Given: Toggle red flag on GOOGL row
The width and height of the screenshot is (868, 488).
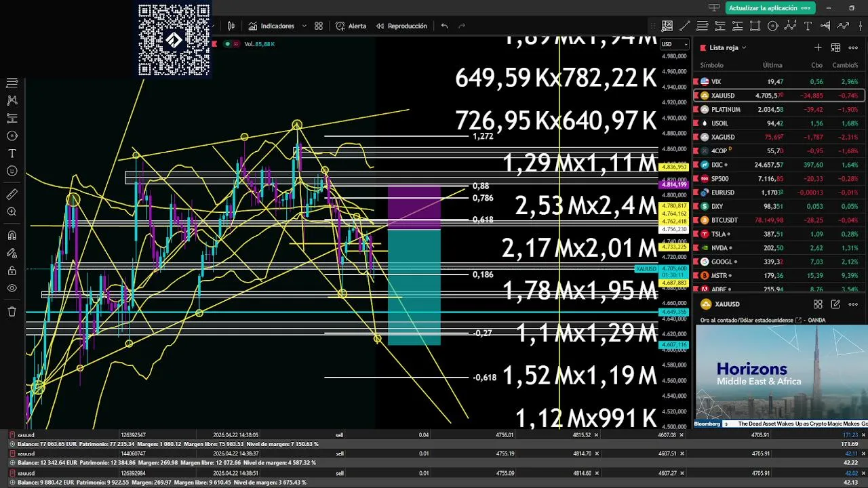Looking at the screenshot, I should click(696, 262).
